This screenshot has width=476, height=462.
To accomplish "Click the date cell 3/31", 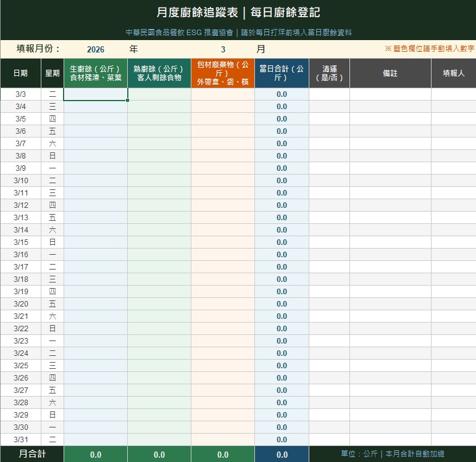I will pos(20,440).
